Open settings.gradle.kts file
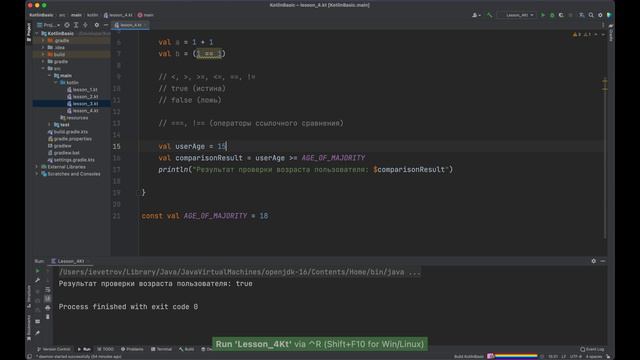Viewport: 640px width, 360px height. coord(71,160)
